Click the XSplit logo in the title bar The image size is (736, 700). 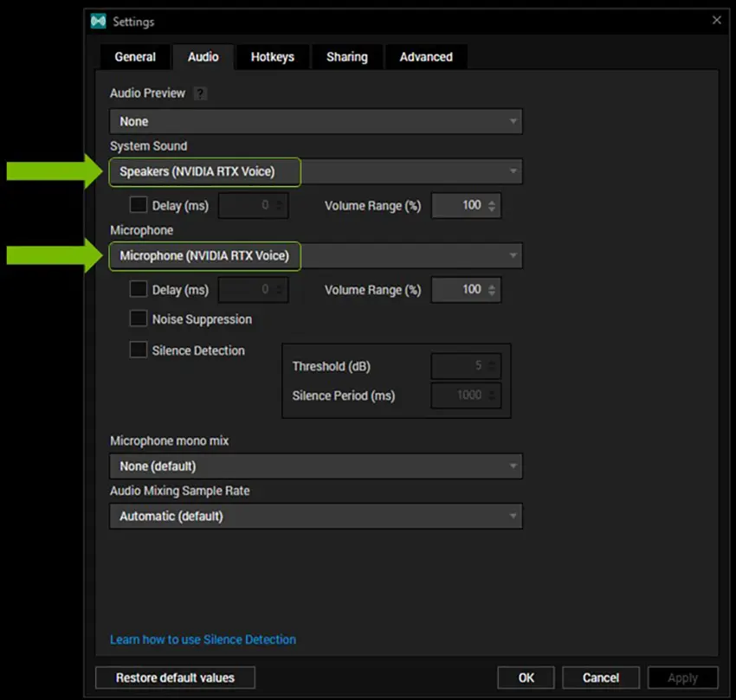pos(98,22)
